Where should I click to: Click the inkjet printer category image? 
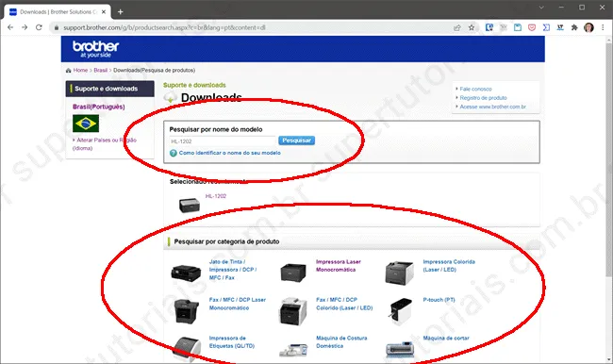(x=186, y=273)
